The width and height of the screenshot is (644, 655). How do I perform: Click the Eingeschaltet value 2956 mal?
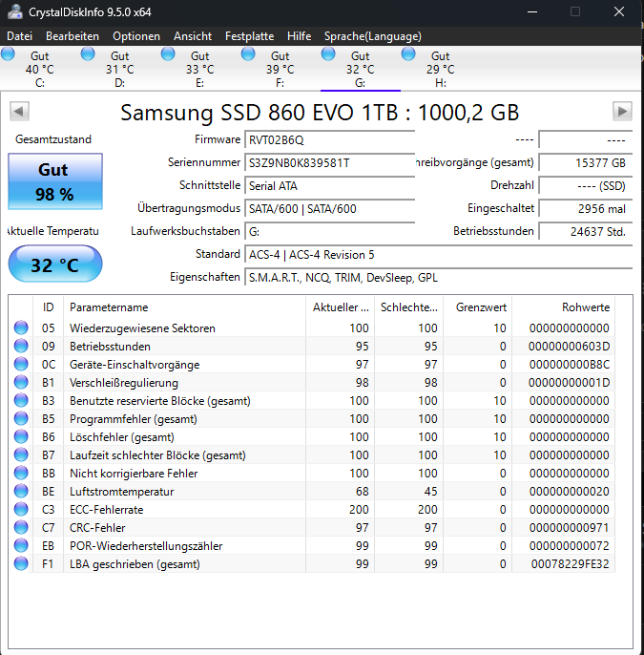(586, 209)
